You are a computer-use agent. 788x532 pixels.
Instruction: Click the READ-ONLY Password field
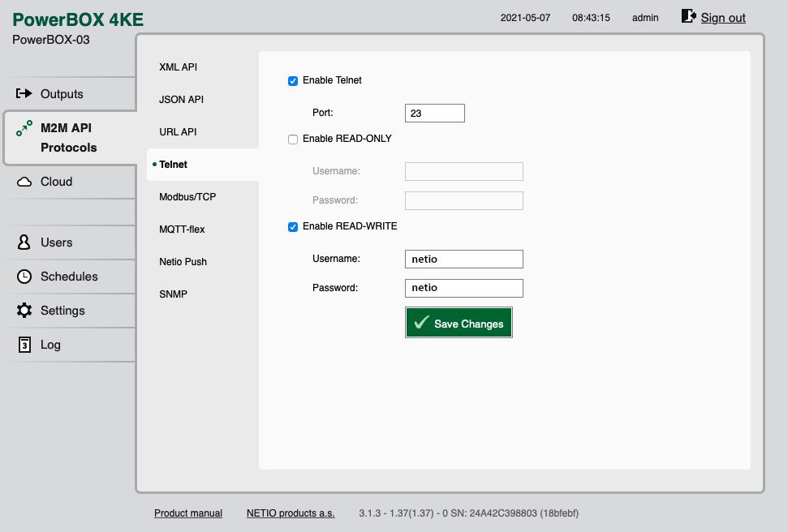[x=464, y=200]
